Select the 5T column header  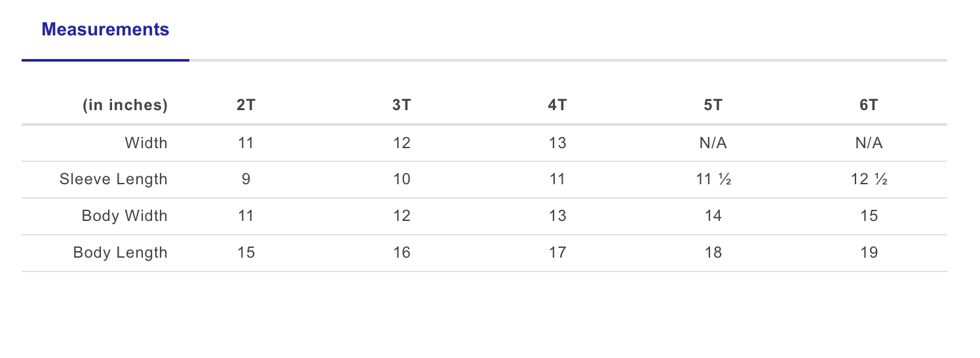click(x=713, y=106)
